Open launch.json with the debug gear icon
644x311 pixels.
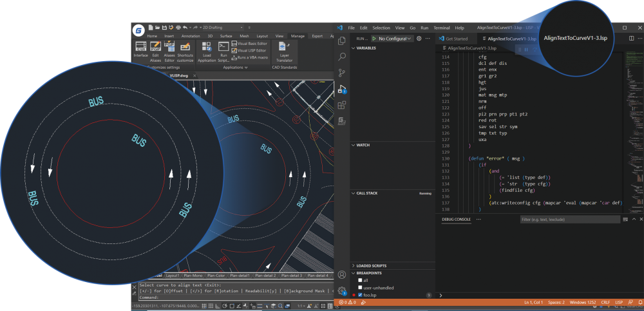419,39
